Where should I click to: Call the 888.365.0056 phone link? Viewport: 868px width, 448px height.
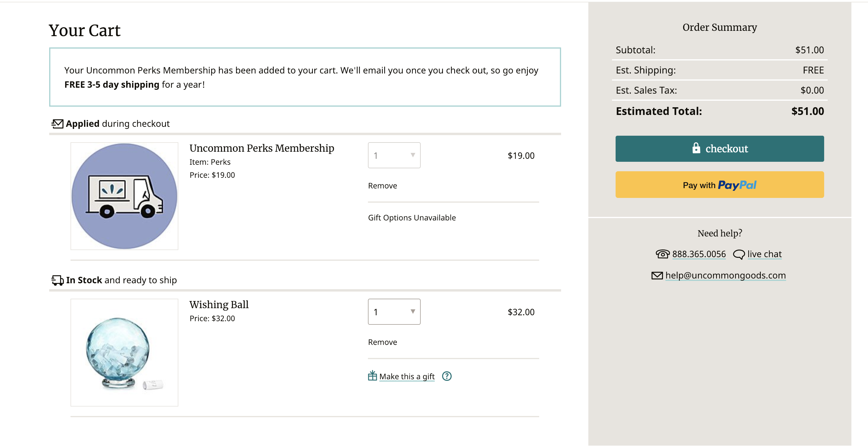point(699,254)
